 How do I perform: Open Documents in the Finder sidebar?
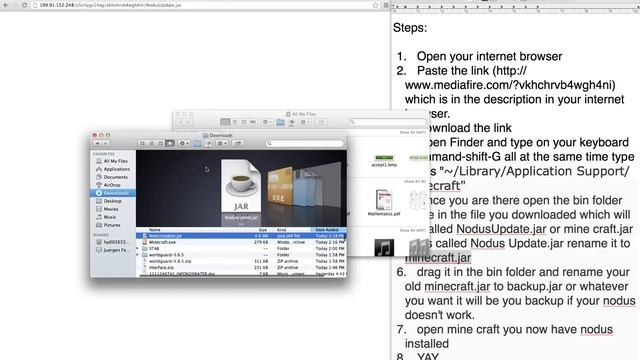112,177
